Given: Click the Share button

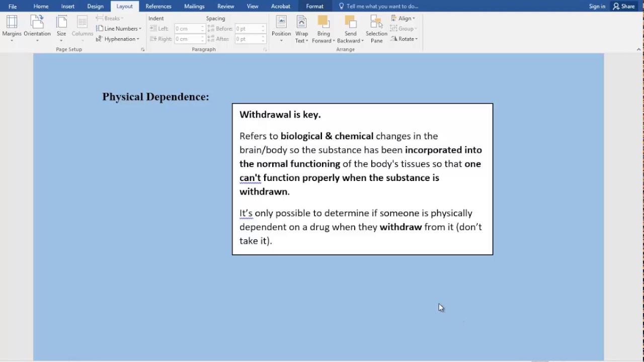Looking at the screenshot, I should (624, 6).
